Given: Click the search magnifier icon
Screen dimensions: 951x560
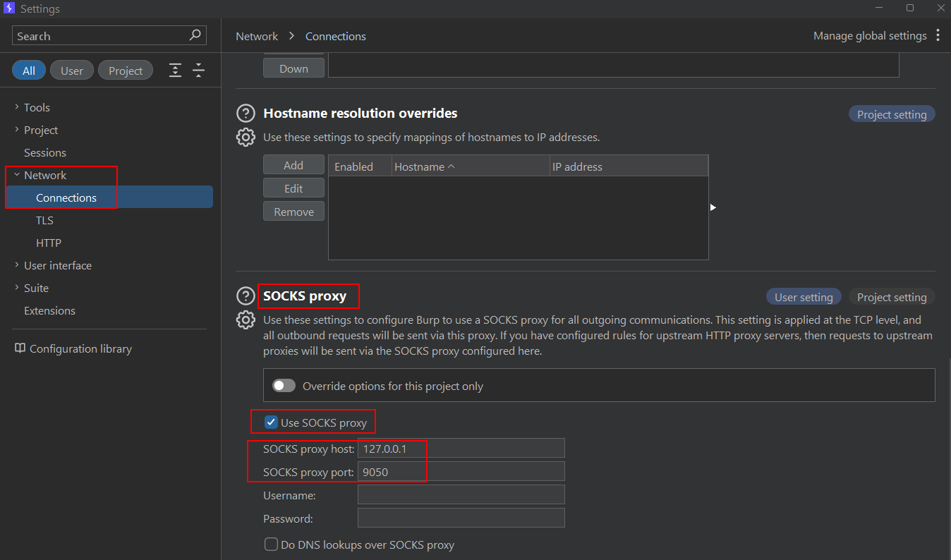Looking at the screenshot, I should pyautogui.click(x=195, y=35).
